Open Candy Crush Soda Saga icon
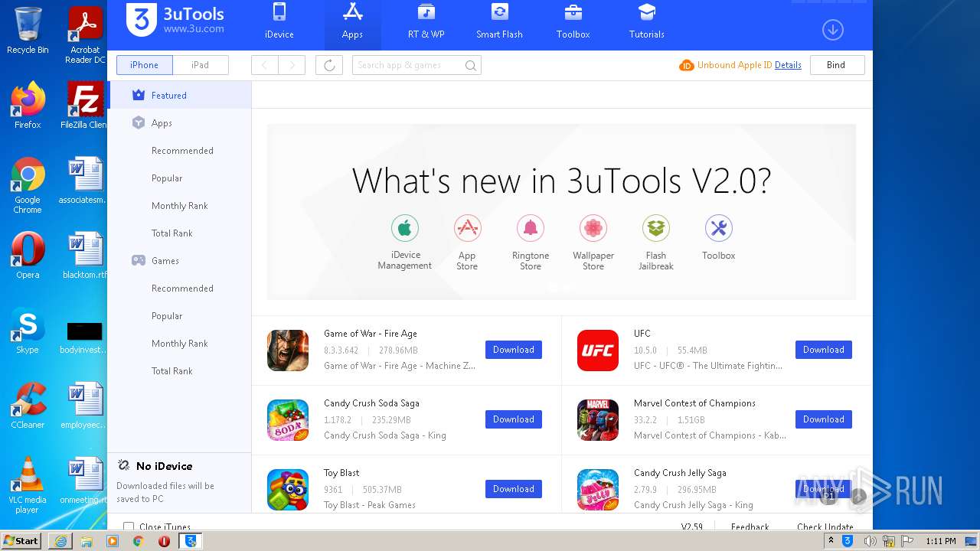 coord(288,420)
